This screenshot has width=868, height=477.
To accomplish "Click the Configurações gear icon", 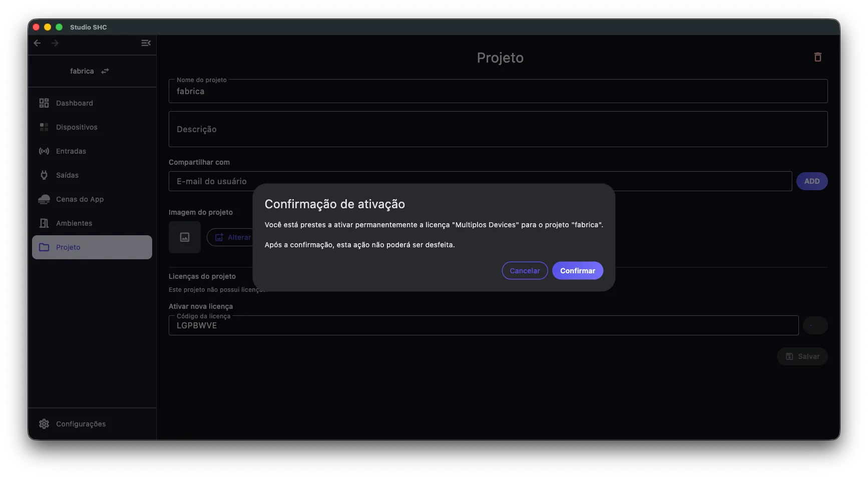I will tap(44, 424).
